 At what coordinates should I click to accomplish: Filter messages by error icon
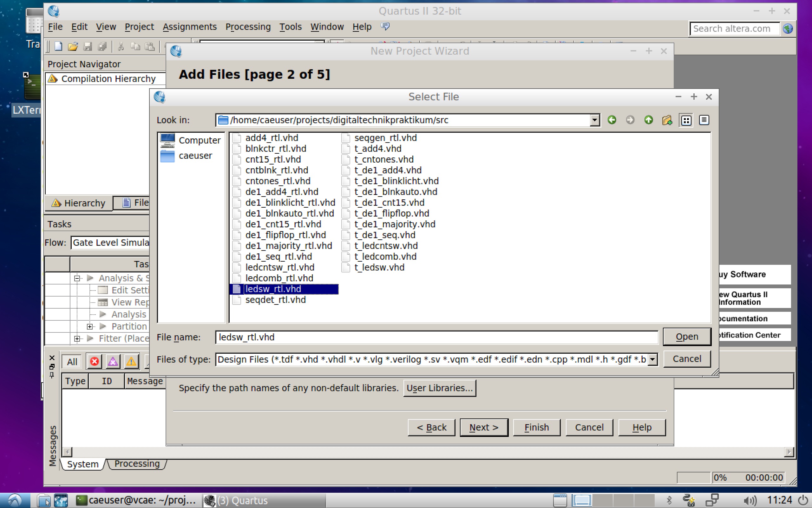pos(94,362)
